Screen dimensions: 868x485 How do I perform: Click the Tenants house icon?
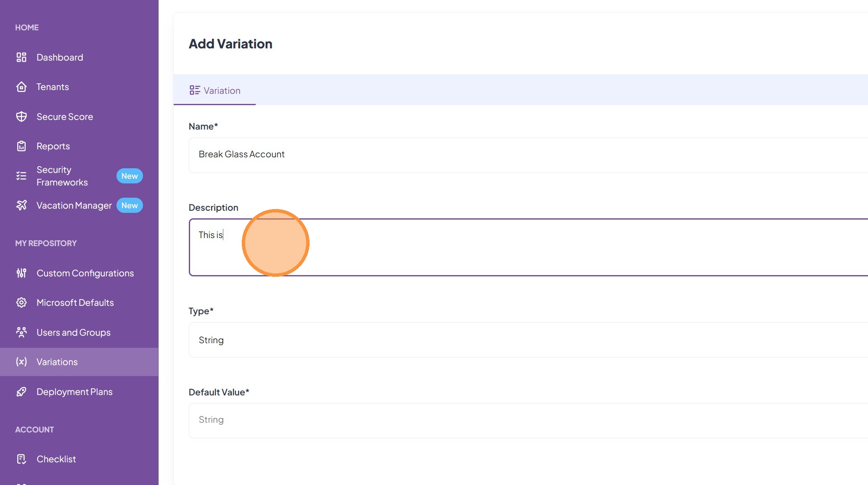(21, 87)
